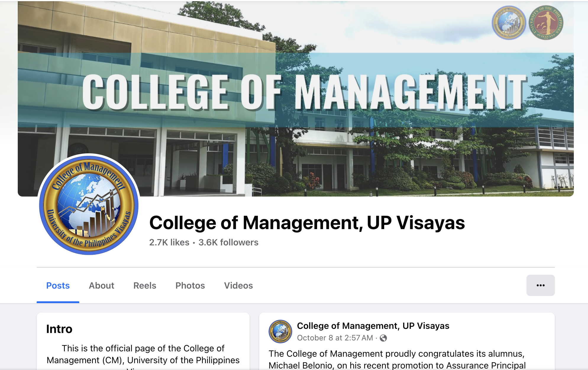588x370 pixels.
Task: Click the page title College of Management, UP Visayas
Action: [307, 223]
